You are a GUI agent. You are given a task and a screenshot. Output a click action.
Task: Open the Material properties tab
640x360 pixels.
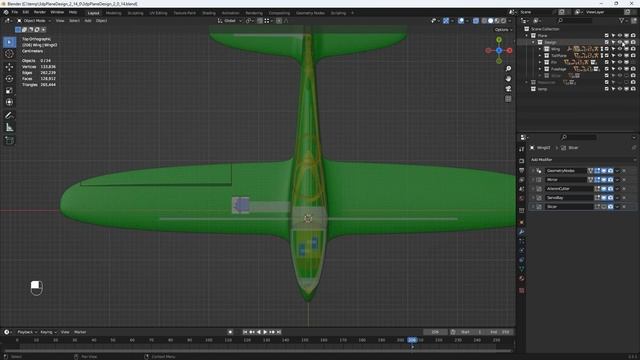pyautogui.click(x=522, y=278)
